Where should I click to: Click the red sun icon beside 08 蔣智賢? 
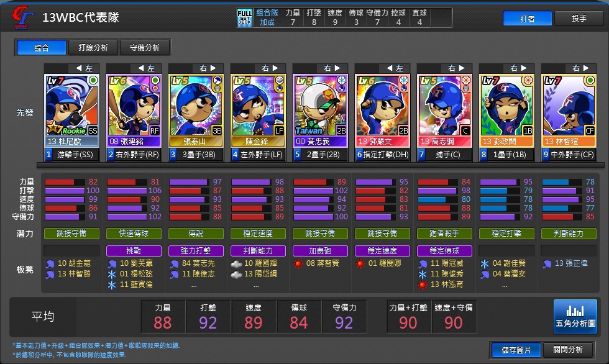coord(298,264)
